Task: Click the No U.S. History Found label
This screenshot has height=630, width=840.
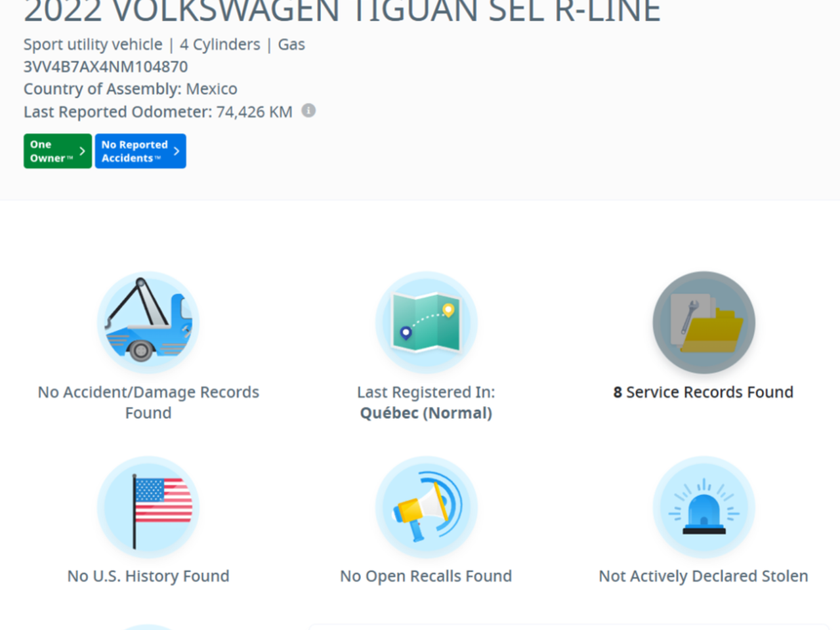Action: point(148,576)
